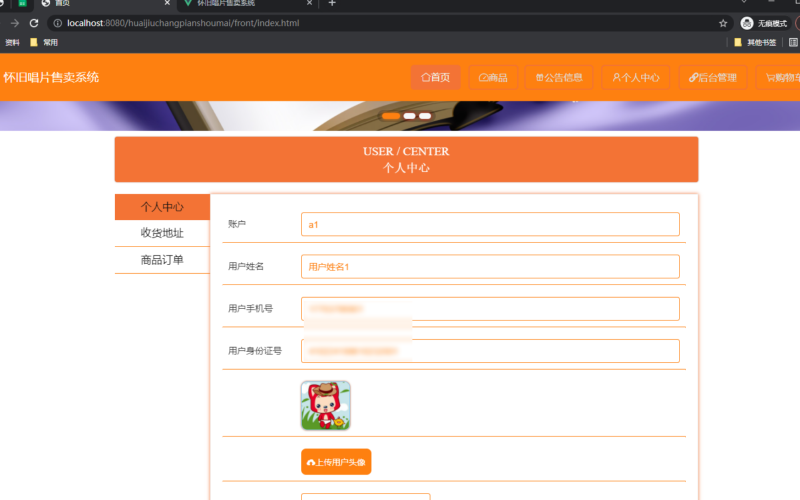
Task: Click the browser reload icon
Action: [x=34, y=23]
